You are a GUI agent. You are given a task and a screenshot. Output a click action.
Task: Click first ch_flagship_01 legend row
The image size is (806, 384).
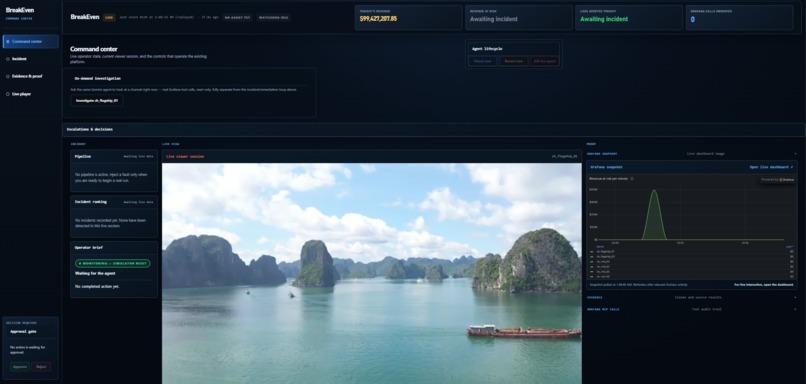pos(692,251)
